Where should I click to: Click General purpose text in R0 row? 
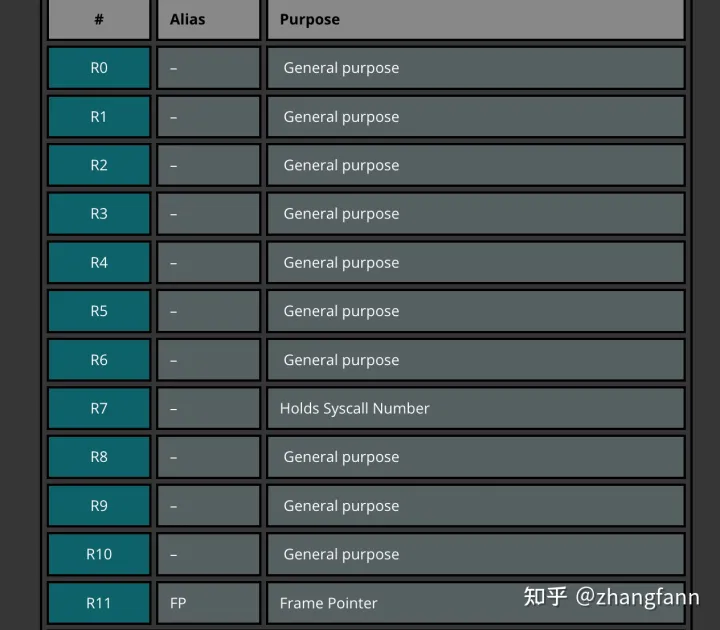tap(341, 68)
